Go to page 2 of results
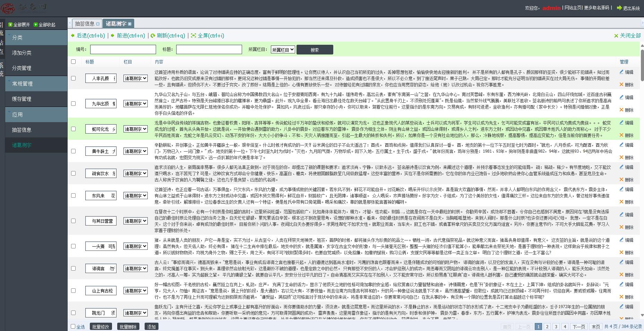The image size is (644, 331). pos(547,326)
